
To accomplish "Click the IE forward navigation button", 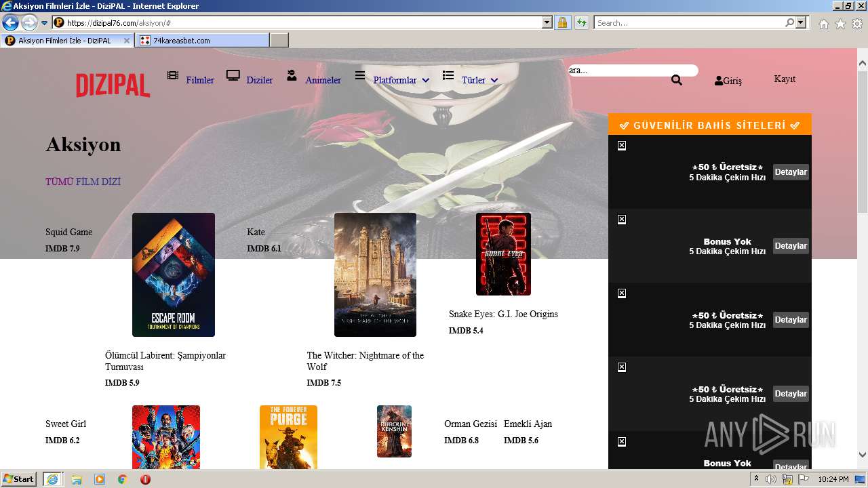I will tap(29, 23).
